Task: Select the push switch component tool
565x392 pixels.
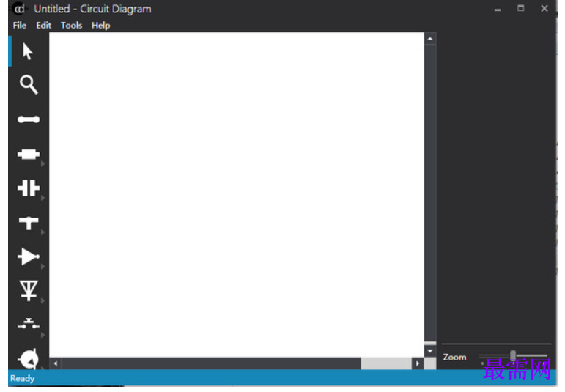Action: pos(29,325)
